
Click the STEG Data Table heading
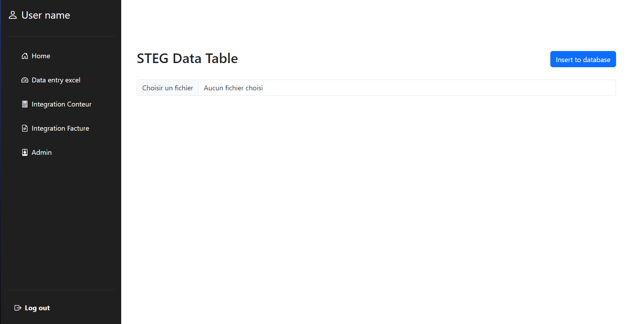coord(187,59)
